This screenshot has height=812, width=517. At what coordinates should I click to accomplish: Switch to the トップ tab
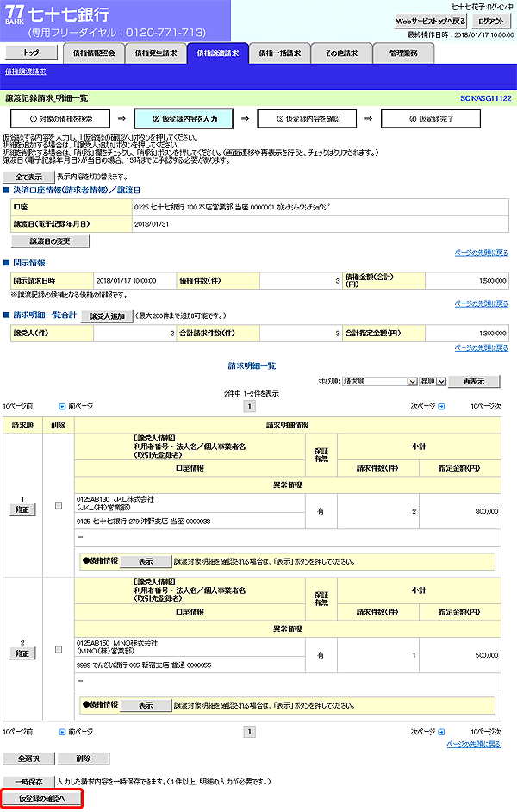pos(31,53)
